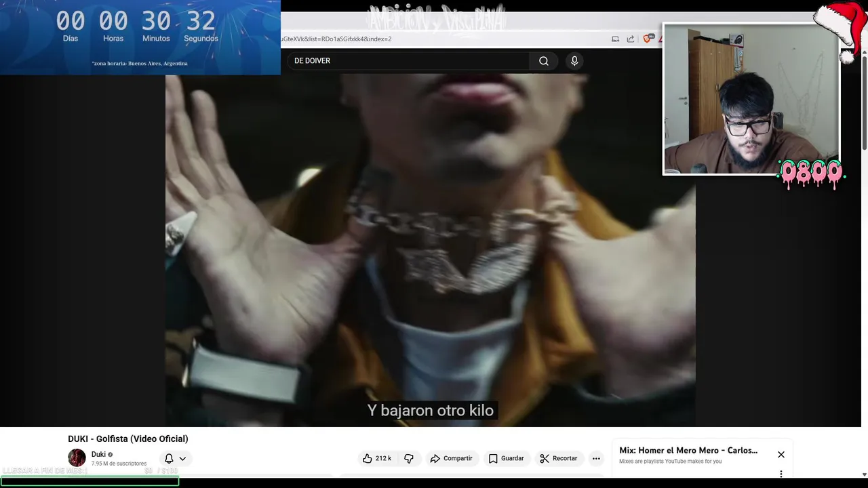This screenshot has height=488, width=868.
Task: Click the video title DUKI - Golfista
Action: point(128,439)
